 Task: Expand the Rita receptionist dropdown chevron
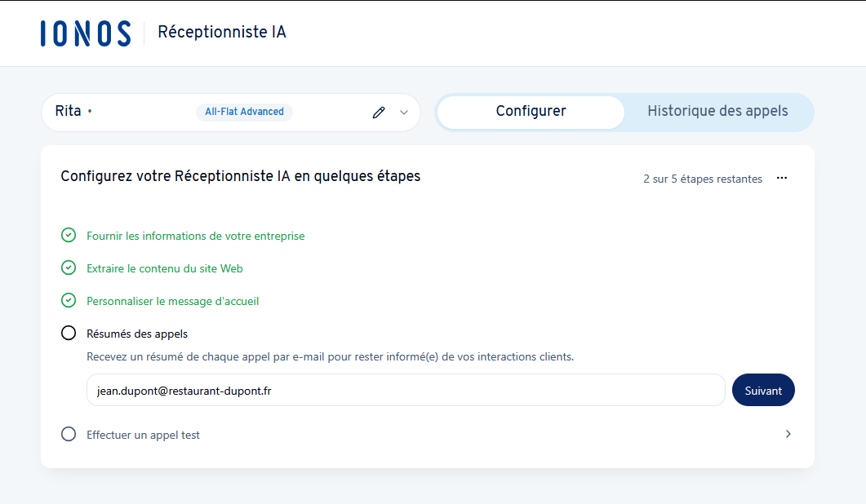(x=403, y=113)
